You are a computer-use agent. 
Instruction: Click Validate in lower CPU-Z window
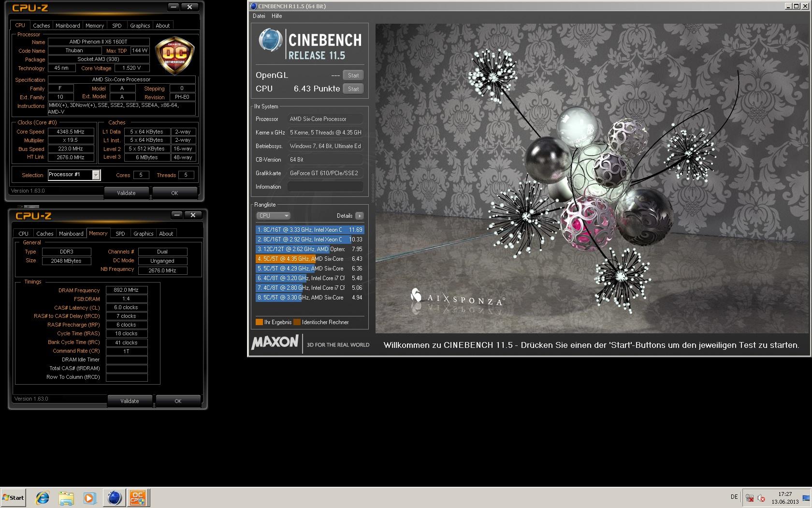(x=130, y=401)
